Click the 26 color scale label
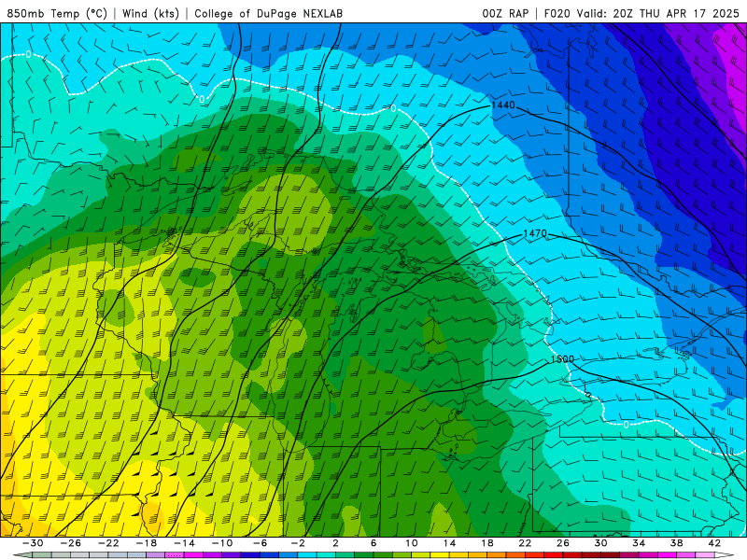 [563, 543]
